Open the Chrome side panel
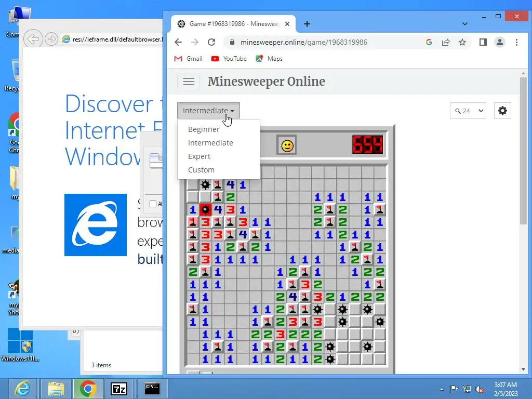 tap(483, 42)
